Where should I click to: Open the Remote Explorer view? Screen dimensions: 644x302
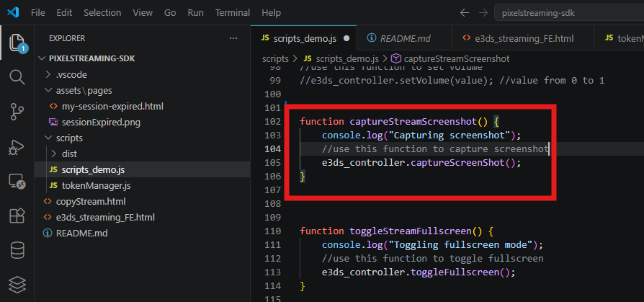pyautogui.click(x=17, y=181)
